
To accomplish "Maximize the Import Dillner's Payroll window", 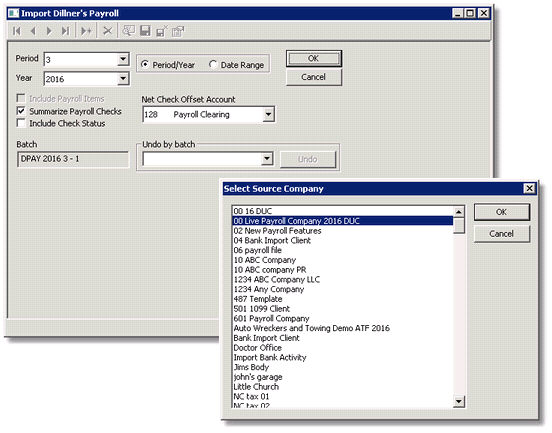I will coord(470,13).
